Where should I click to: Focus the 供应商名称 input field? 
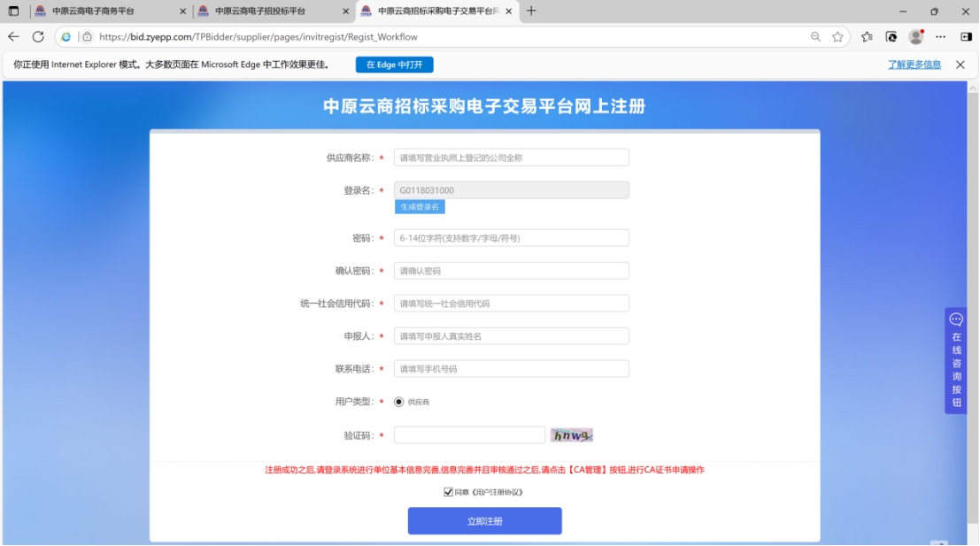tap(512, 158)
